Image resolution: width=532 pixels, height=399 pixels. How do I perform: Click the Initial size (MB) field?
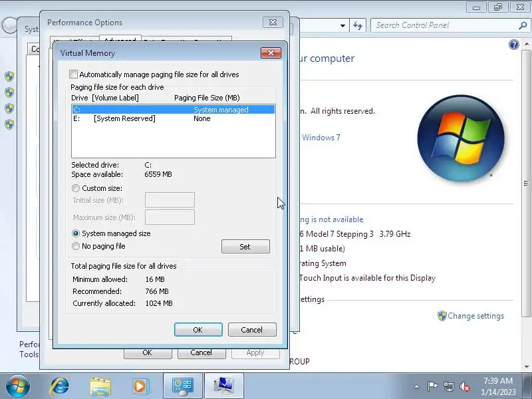coord(170,200)
